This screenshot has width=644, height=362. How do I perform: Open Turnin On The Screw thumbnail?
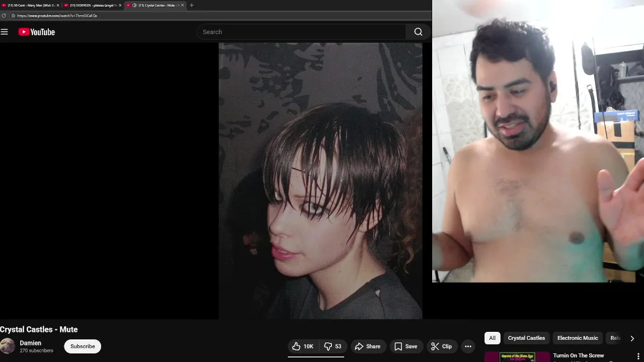517,357
